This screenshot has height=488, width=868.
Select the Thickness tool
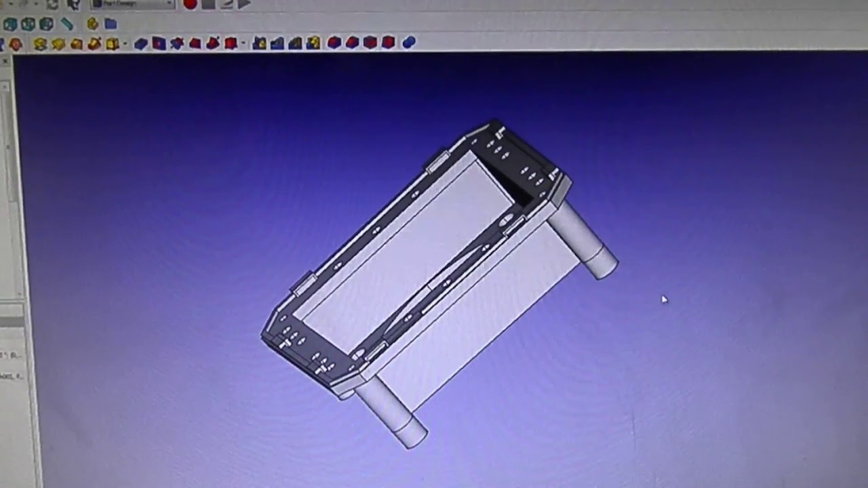coord(388,43)
